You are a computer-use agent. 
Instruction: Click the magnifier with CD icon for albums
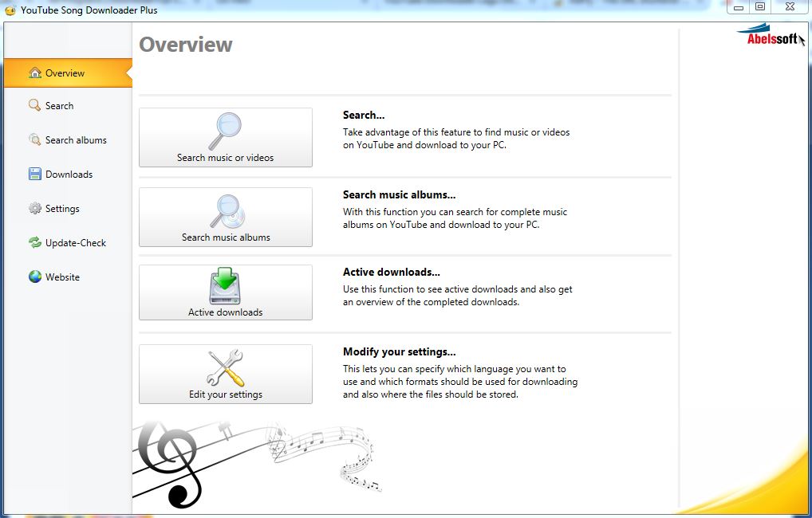tap(227, 212)
